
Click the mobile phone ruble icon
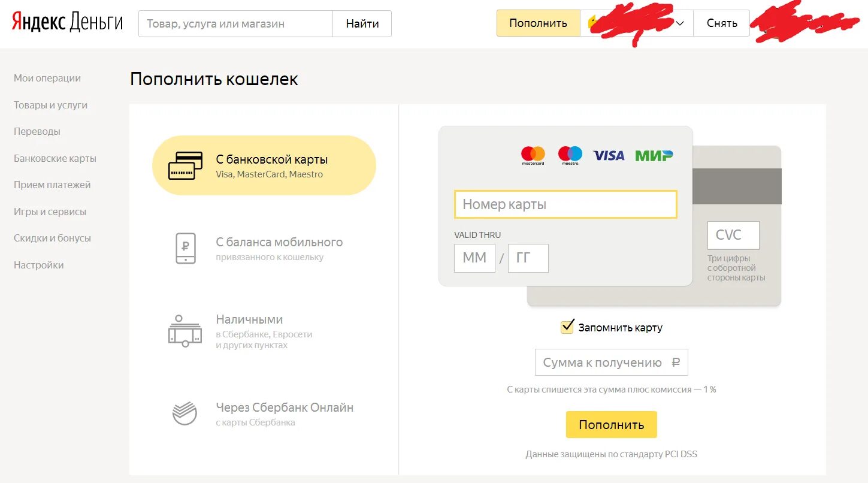185,248
